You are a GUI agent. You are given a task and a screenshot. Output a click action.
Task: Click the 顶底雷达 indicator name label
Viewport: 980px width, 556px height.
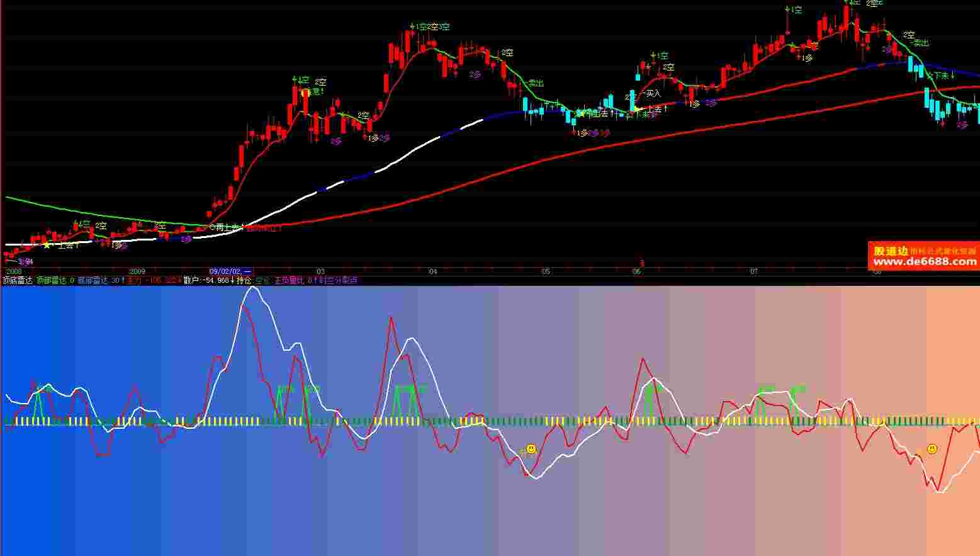pyautogui.click(x=18, y=280)
